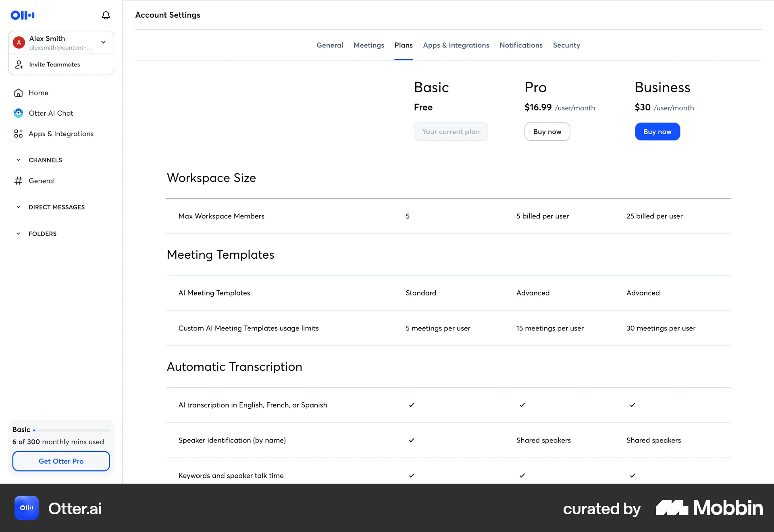774x532 pixels.
Task: Expand the Alex Smith account dropdown
Action: tap(104, 42)
